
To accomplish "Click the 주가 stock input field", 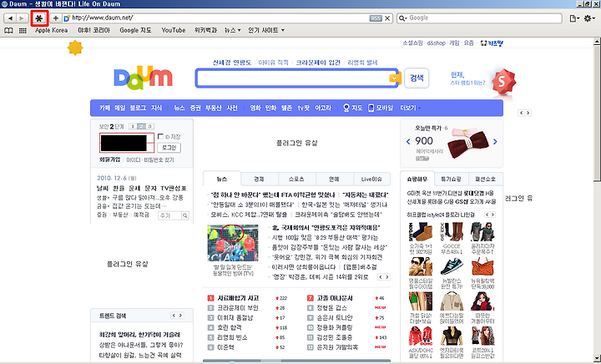I will (x=169, y=215).
